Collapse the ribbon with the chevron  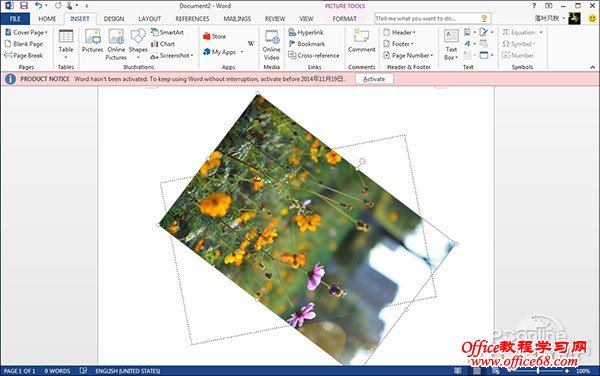592,67
